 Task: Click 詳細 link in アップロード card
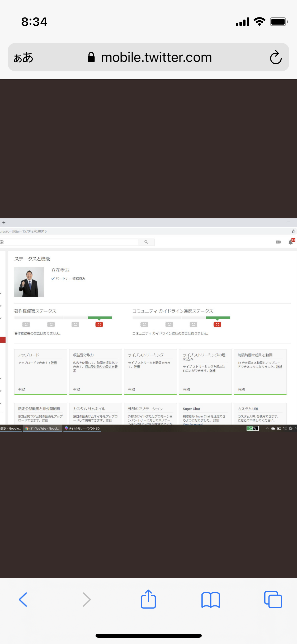[54, 363]
